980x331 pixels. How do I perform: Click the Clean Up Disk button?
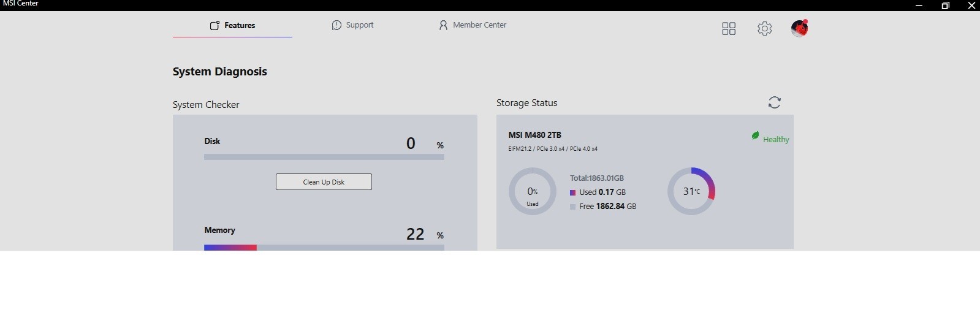324,182
